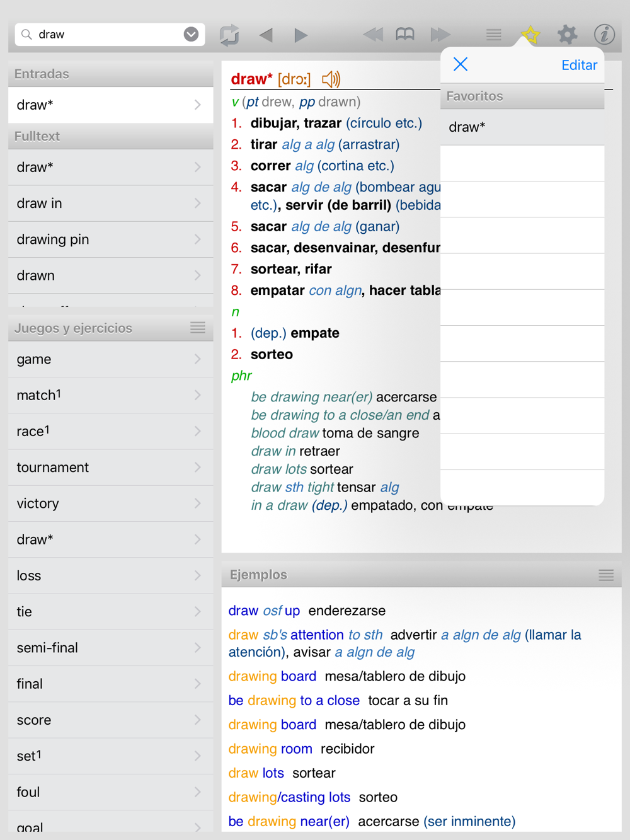Screen dimensions: 630x840
Task: Click the noun translation 'sorteo'
Action: tap(272, 354)
